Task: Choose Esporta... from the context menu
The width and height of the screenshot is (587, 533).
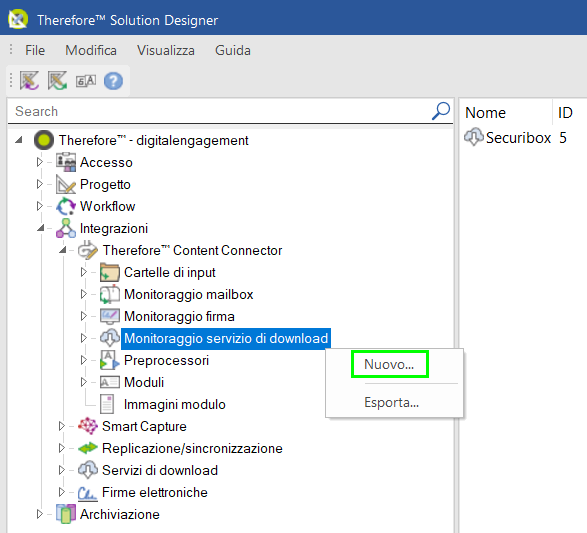Action: click(392, 402)
